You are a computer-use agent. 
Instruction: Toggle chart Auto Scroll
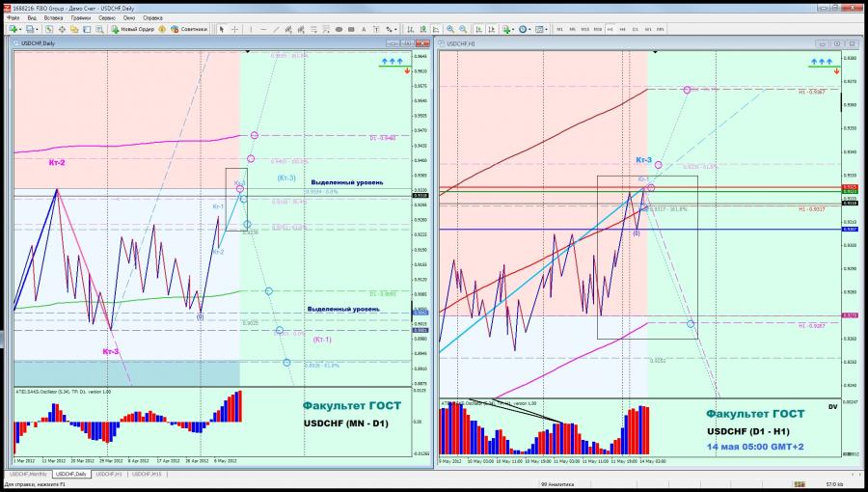tap(479, 29)
